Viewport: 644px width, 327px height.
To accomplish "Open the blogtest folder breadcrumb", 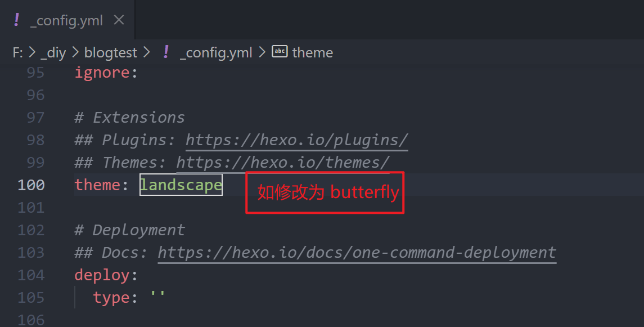I will coord(111,53).
